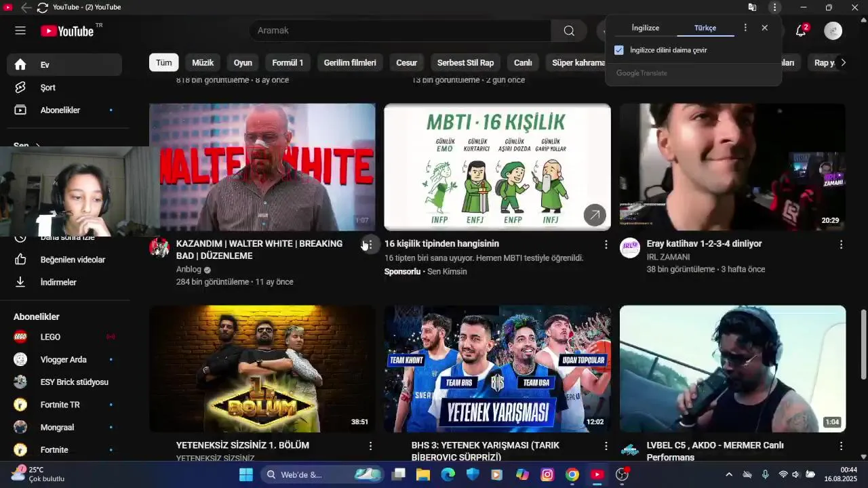Screen dimensions: 868x488
Task: Click in the Aramak search field
Action: coord(400,30)
